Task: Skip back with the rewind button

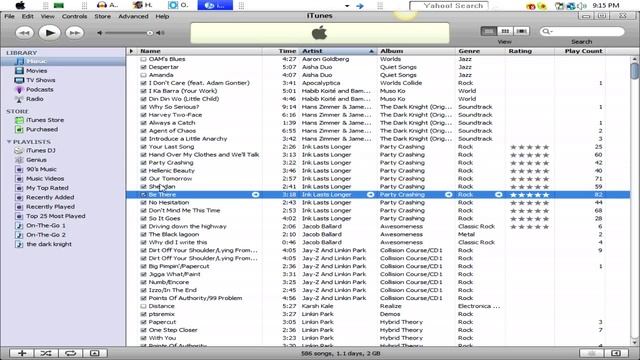Action: point(24,33)
